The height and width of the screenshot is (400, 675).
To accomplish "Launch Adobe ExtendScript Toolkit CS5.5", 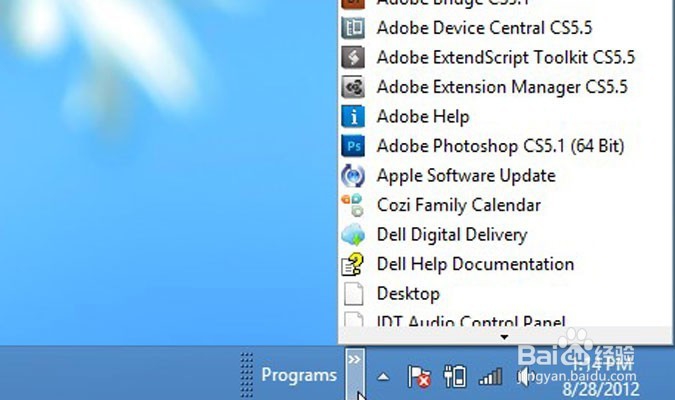I will point(505,57).
